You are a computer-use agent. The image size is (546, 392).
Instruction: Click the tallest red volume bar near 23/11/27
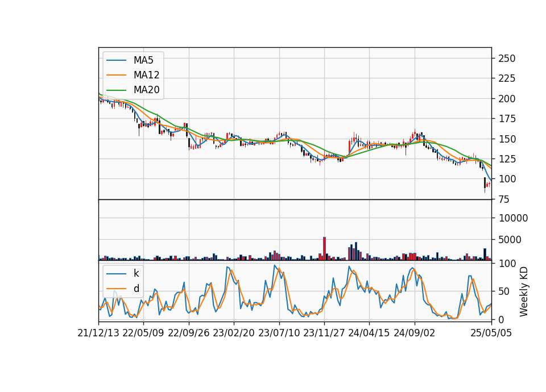(324, 248)
